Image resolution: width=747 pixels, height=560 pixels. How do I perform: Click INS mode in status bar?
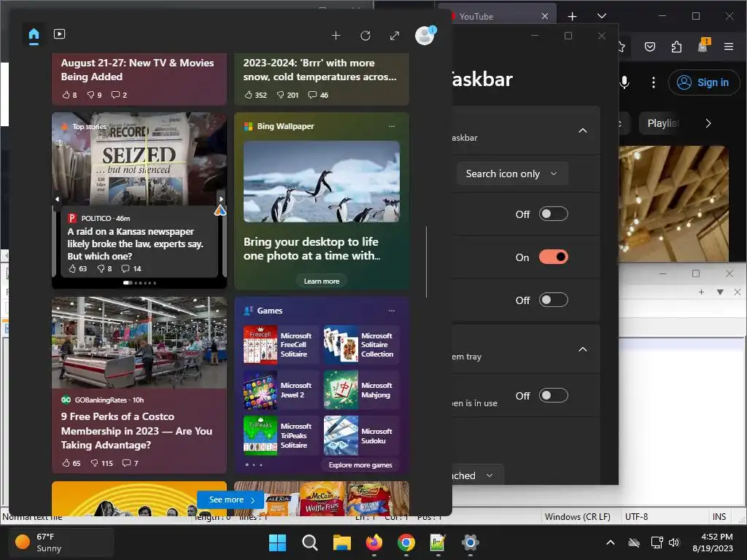click(x=719, y=517)
